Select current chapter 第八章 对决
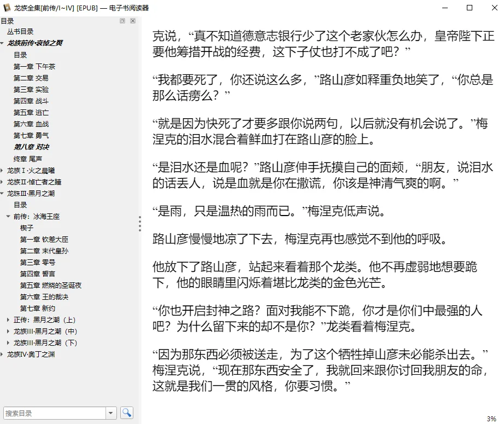 tap(31, 147)
